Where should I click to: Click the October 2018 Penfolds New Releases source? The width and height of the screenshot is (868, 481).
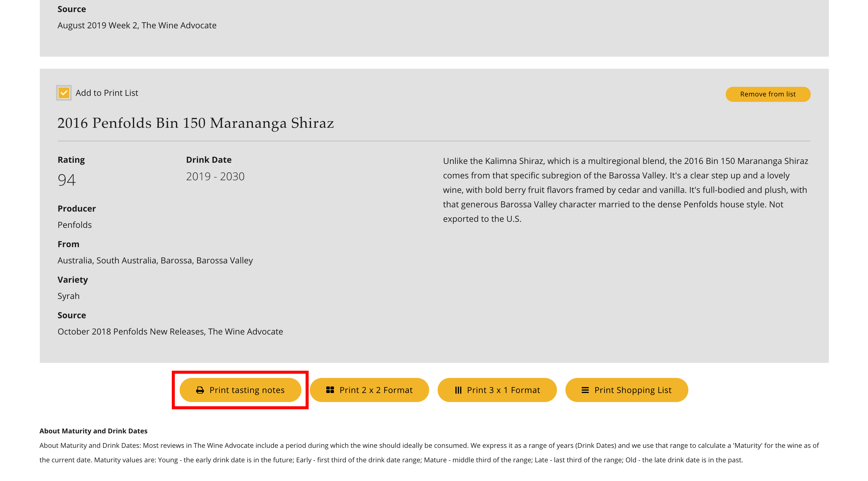(x=170, y=332)
